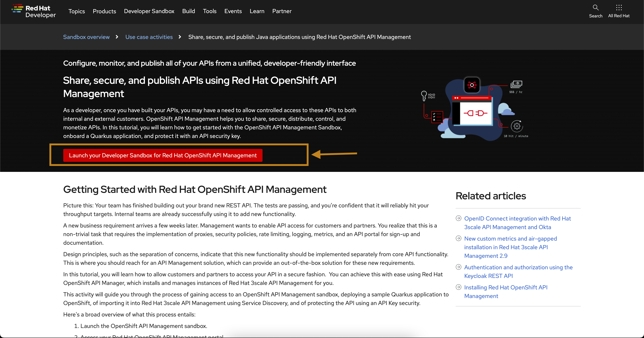Expand the Learn navigation menu
644x338 pixels.
[257, 11]
